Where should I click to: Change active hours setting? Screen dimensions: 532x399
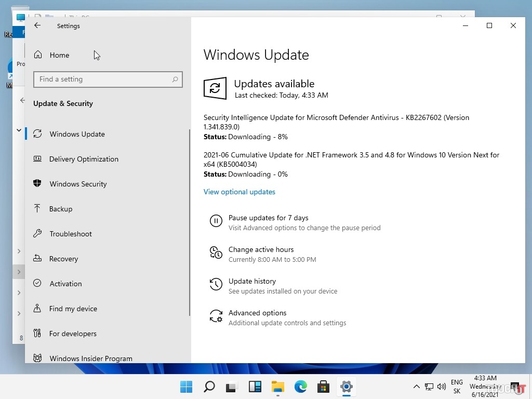[261, 250]
